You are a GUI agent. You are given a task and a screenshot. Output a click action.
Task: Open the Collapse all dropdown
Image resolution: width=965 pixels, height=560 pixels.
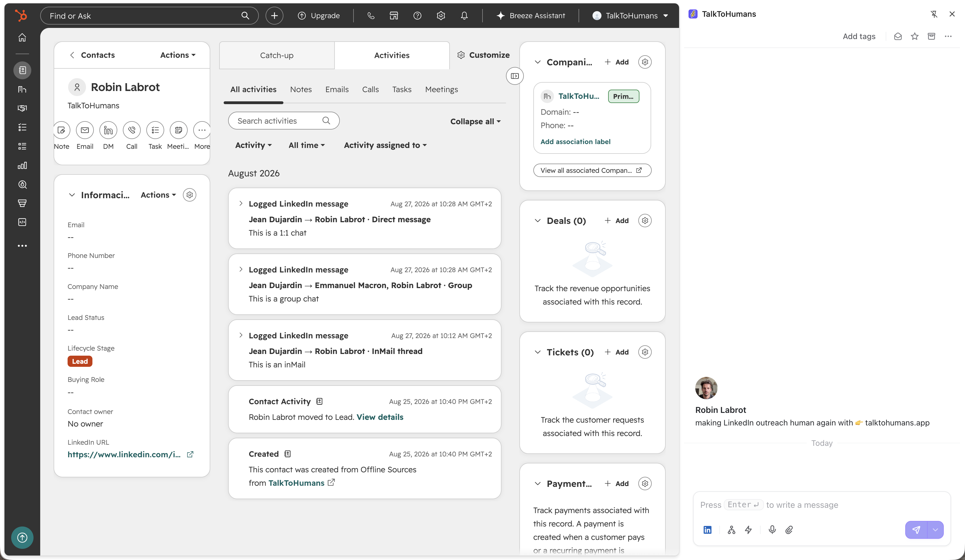[475, 121]
